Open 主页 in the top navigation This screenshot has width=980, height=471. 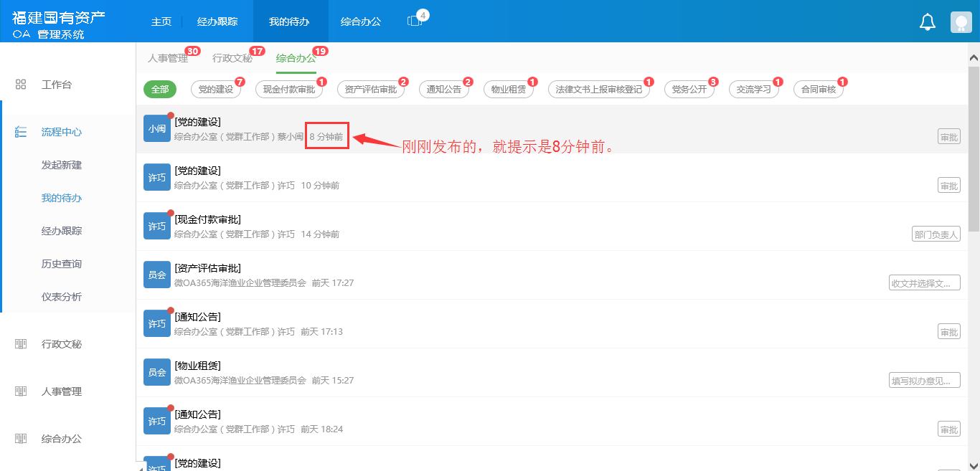click(161, 21)
